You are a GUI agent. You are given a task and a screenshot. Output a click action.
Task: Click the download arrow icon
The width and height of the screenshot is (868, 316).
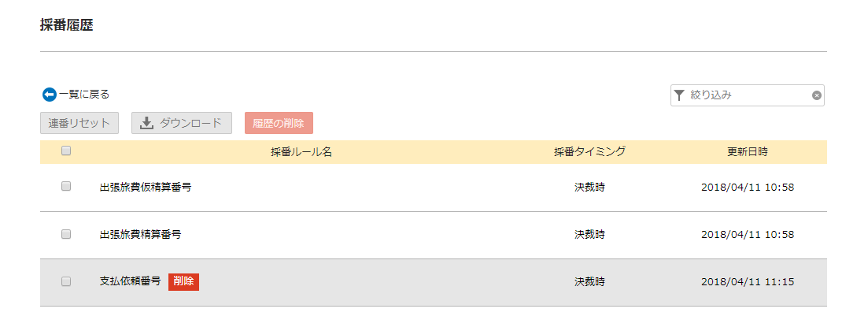click(146, 123)
